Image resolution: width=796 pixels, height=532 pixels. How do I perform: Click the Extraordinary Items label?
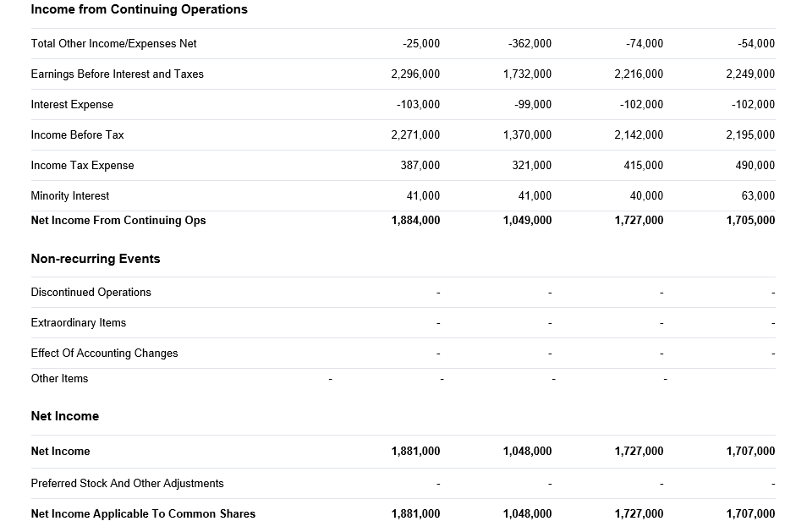point(78,322)
